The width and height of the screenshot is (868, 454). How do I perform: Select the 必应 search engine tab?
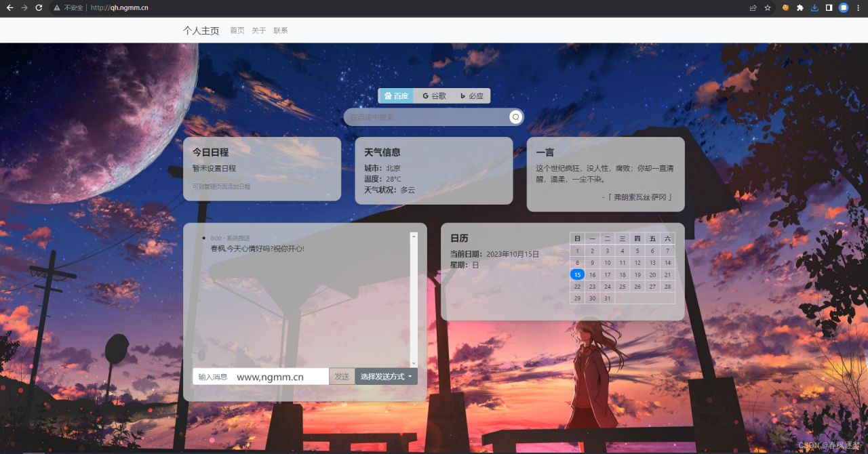[x=472, y=96]
